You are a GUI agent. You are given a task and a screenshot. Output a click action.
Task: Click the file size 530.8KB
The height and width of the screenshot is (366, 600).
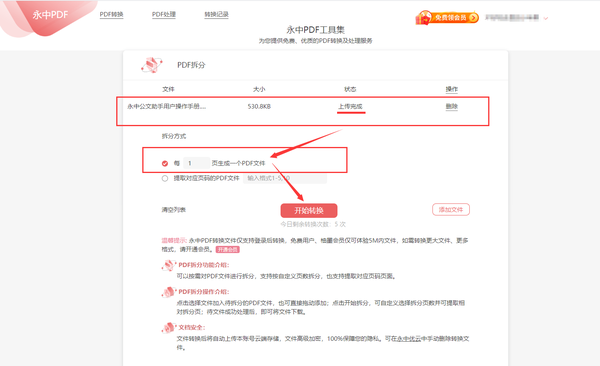(x=259, y=106)
